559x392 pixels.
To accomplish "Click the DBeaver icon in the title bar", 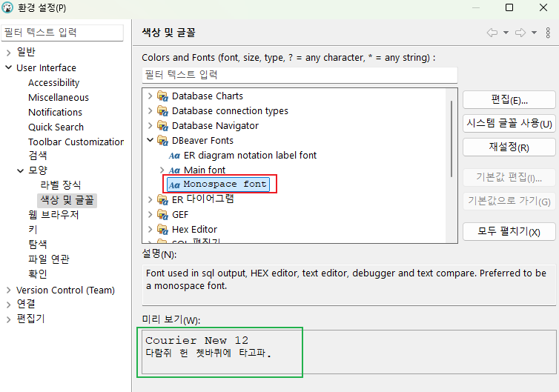I will [x=7, y=7].
